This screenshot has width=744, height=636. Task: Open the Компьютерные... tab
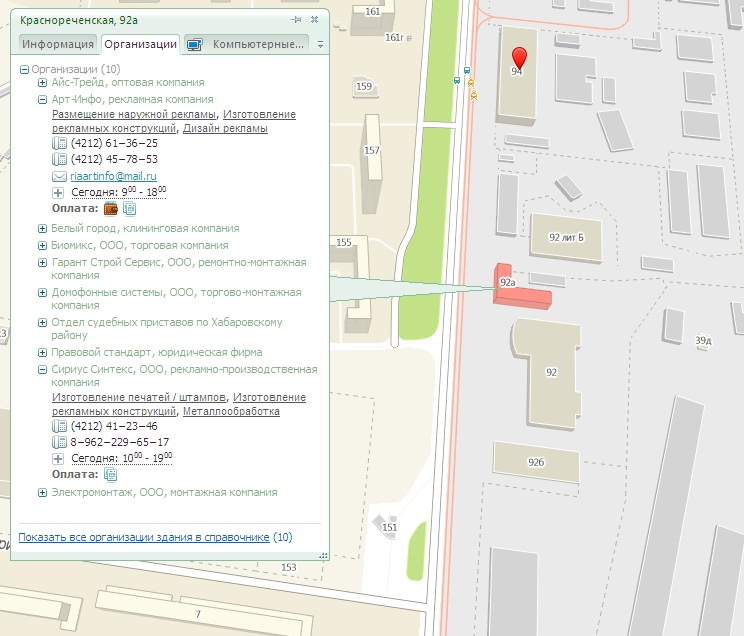click(248, 44)
